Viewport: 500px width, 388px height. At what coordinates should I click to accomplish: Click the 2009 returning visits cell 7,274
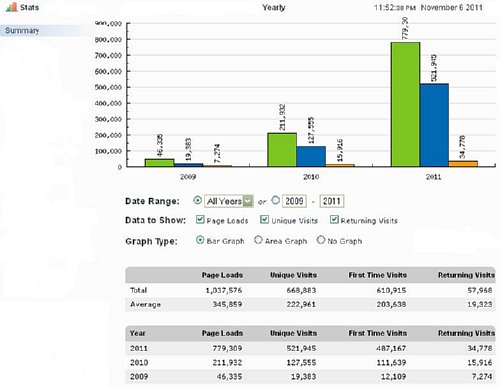click(482, 377)
